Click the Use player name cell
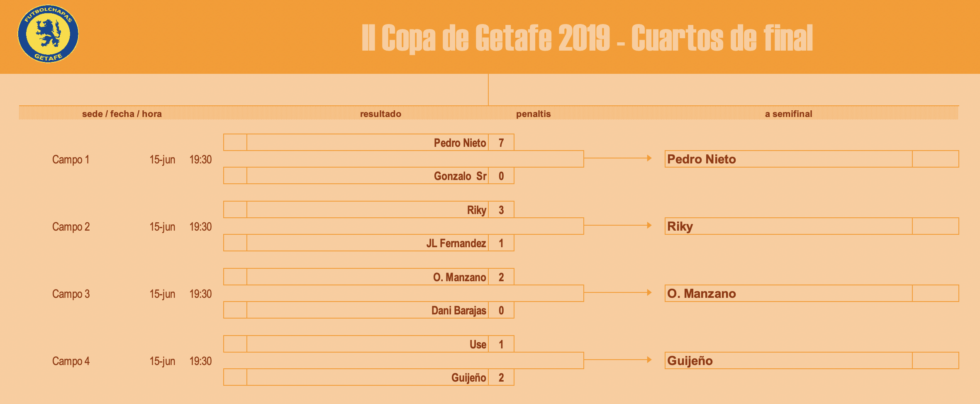Viewport: 980px width, 404px height. (x=368, y=344)
